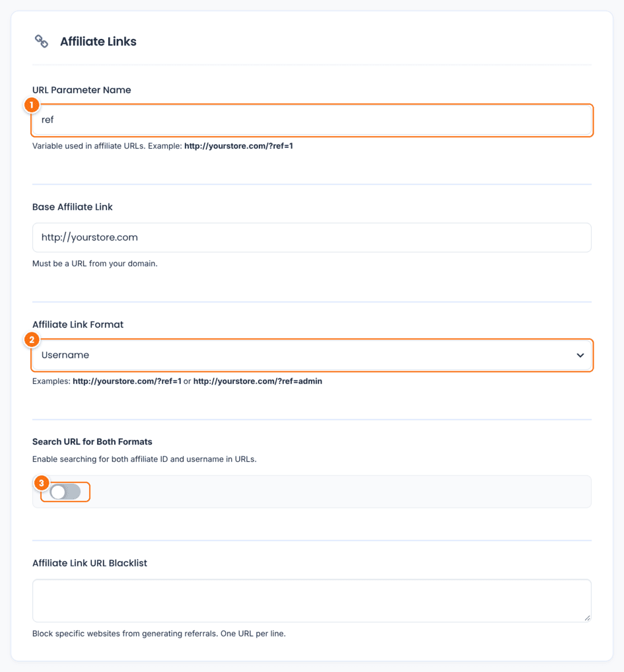Click the chevron arrow on the Username select
The image size is (624, 672).
pos(580,355)
